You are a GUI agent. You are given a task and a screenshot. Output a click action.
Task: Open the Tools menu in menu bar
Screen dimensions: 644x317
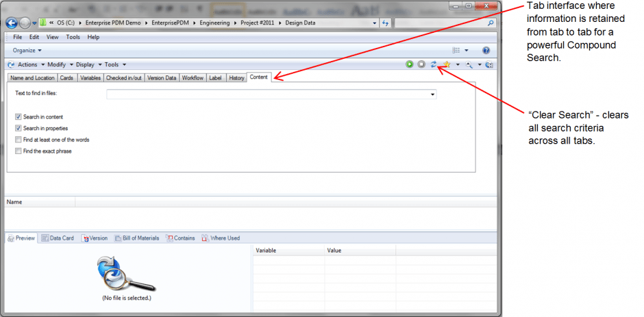click(73, 37)
